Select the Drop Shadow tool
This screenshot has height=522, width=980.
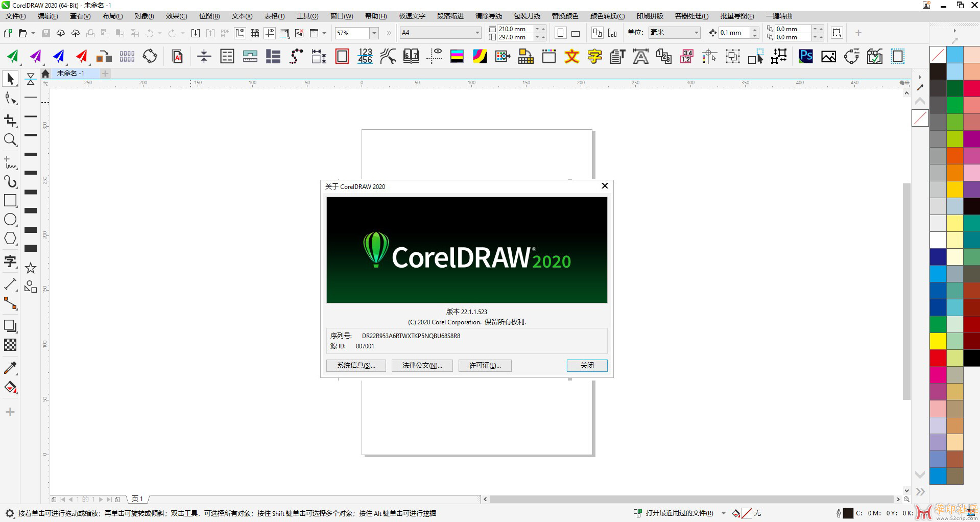point(10,326)
